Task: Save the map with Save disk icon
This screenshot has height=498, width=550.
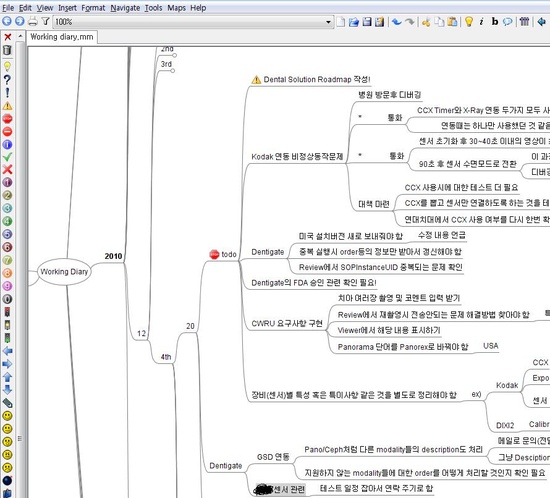Action: click(367, 22)
